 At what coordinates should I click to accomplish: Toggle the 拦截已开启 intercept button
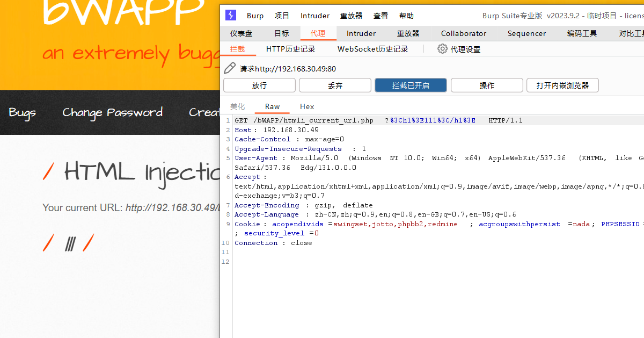click(411, 85)
